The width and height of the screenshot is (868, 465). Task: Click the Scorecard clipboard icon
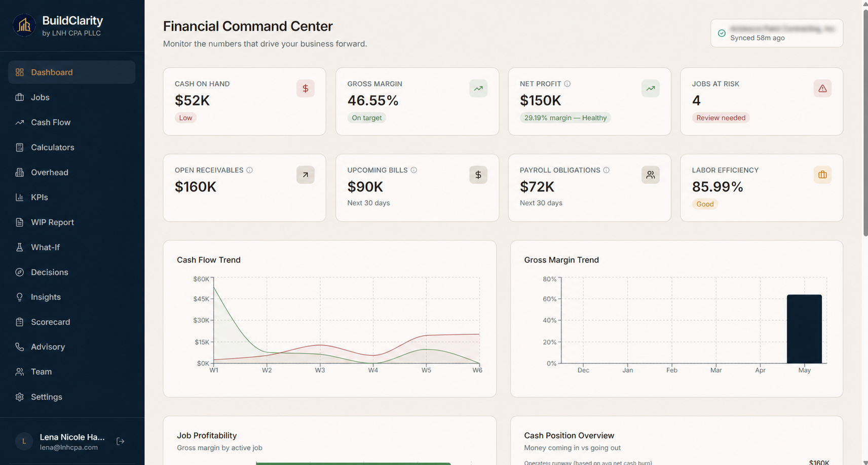(20, 322)
